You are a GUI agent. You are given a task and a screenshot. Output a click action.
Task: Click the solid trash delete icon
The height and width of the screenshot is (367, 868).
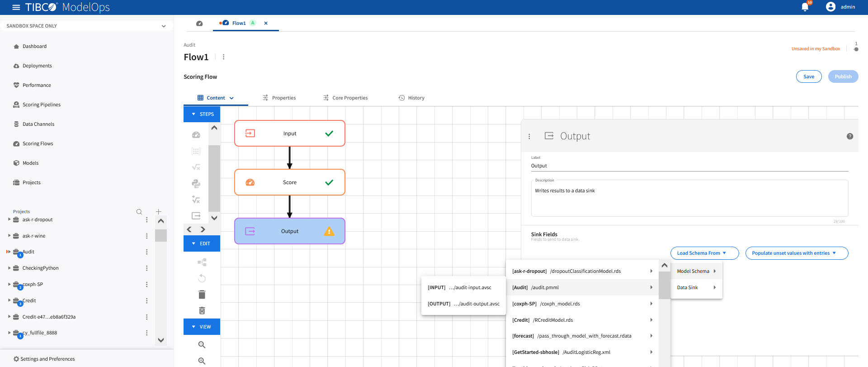[x=202, y=295]
